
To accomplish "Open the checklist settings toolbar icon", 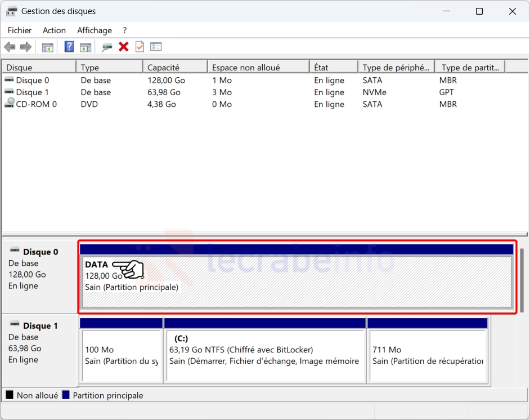I will point(156,47).
